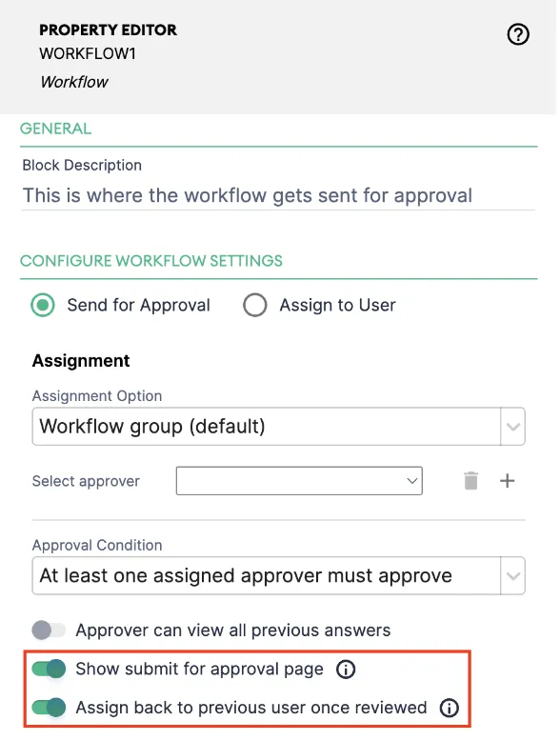560x741 pixels.
Task: Open the Select approver dropdown
Action: (299, 481)
